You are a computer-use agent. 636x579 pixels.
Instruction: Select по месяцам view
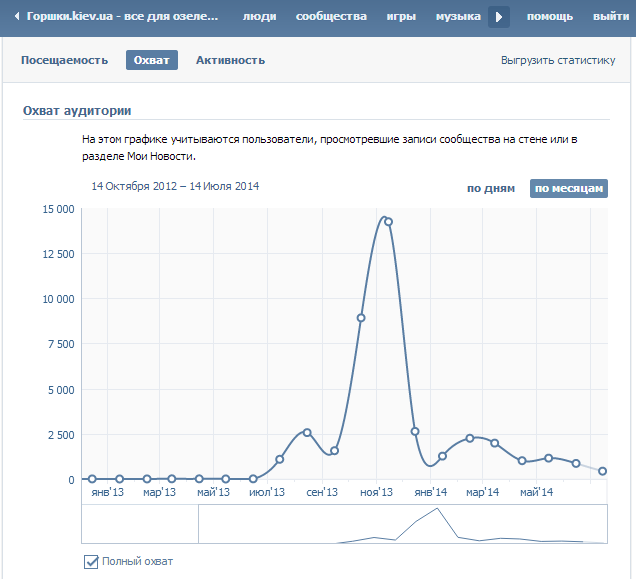click(568, 188)
